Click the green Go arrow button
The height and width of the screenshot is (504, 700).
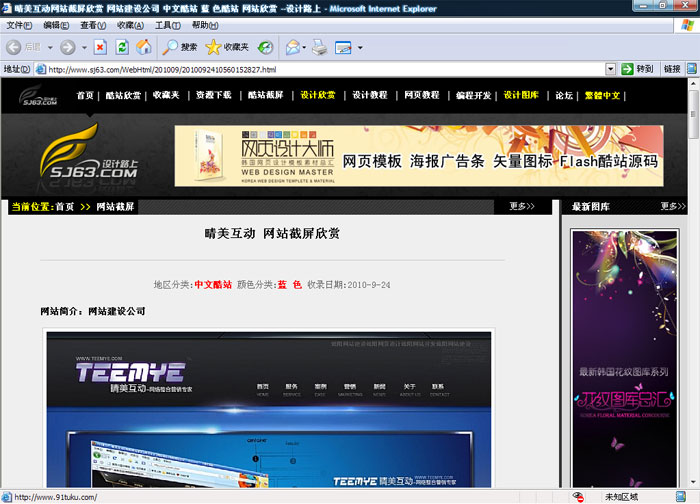coord(627,69)
